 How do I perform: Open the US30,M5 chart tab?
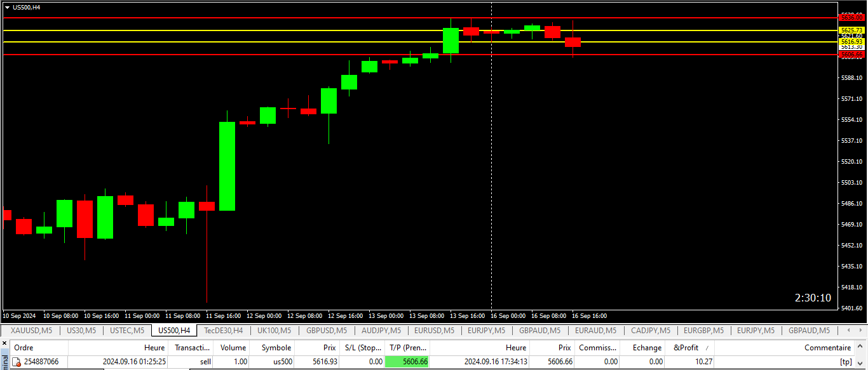click(x=81, y=331)
